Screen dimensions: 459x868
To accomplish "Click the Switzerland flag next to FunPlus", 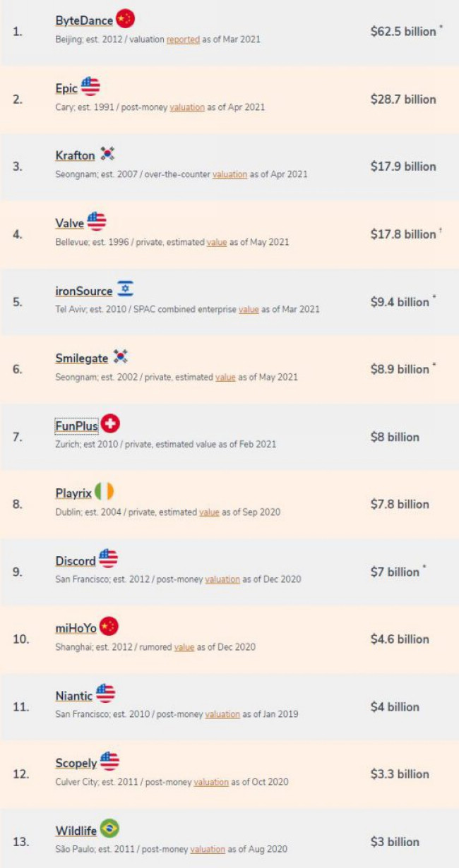I will [x=110, y=424].
